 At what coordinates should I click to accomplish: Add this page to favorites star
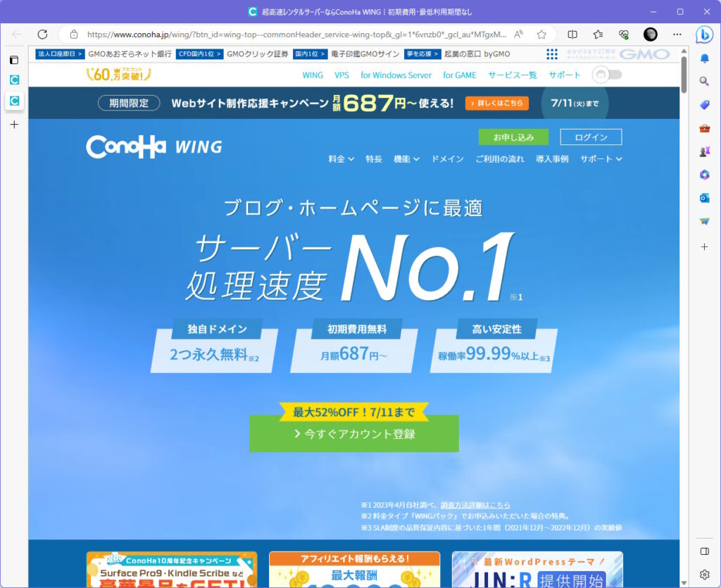541,34
